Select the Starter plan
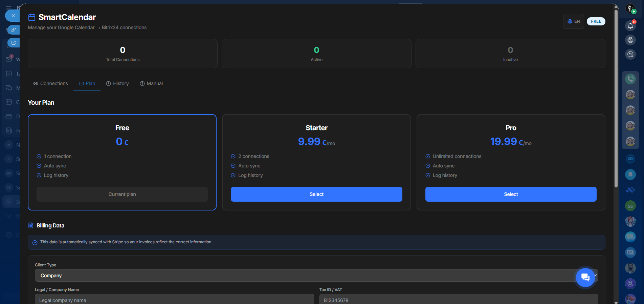The height and width of the screenshot is (304, 644). 316,194
